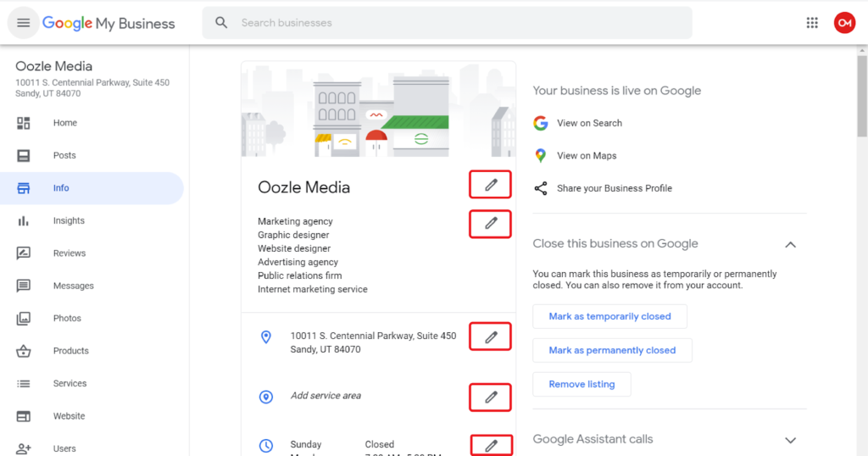Click the Google G search icon

[541, 123]
